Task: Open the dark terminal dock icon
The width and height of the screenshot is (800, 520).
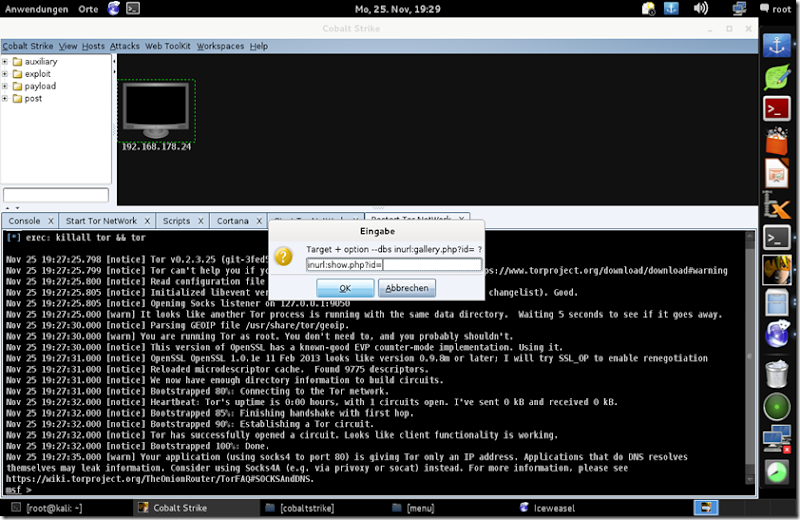Action: click(777, 238)
